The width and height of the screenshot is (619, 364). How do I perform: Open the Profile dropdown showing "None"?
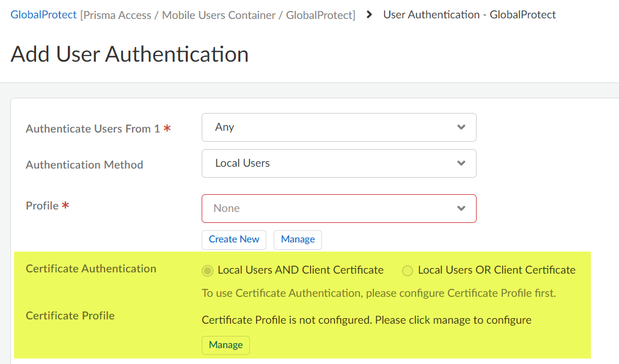point(339,208)
